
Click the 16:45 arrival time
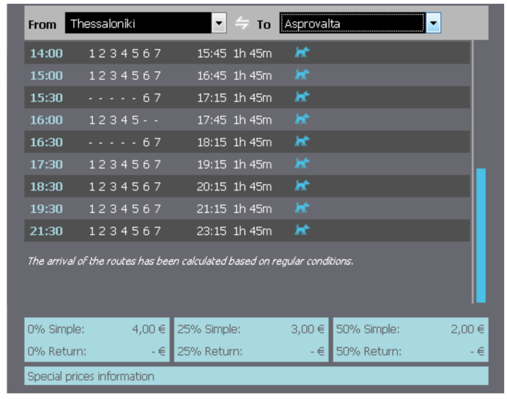click(x=212, y=76)
